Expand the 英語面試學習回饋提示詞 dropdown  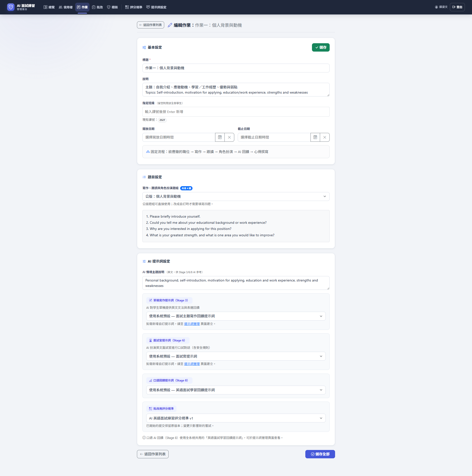click(x=236, y=390)
